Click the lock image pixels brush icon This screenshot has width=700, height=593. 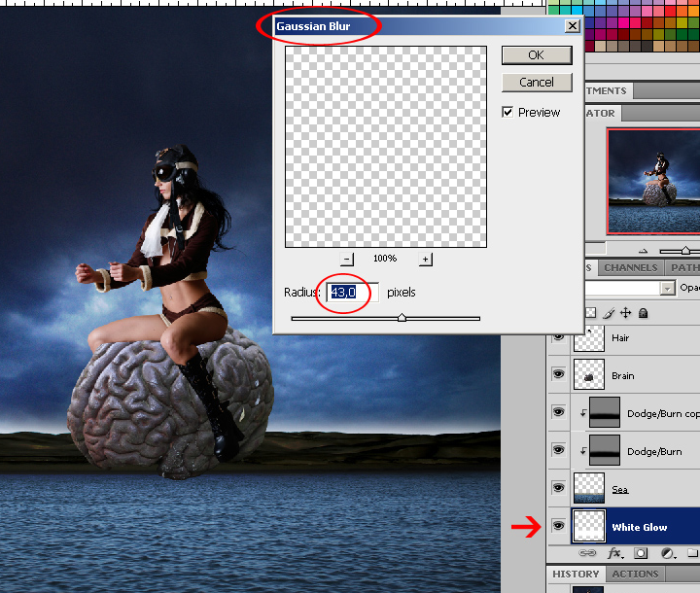tap(608, 313)
